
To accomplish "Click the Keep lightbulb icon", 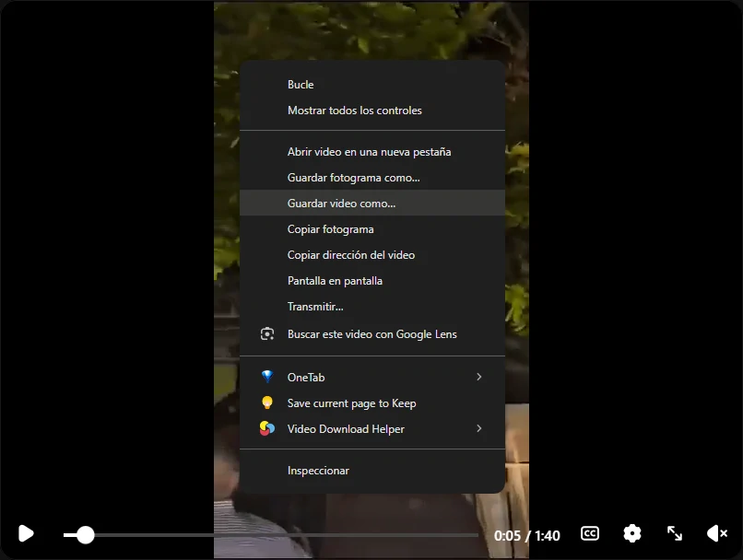I will pos(267,402).
